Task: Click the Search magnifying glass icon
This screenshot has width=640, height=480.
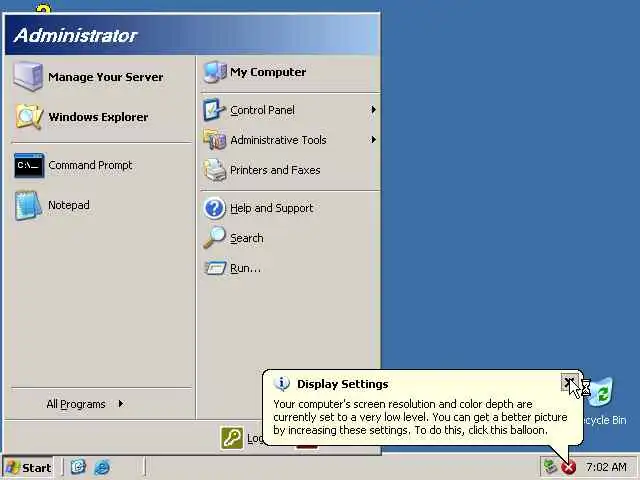Action: 214,238
